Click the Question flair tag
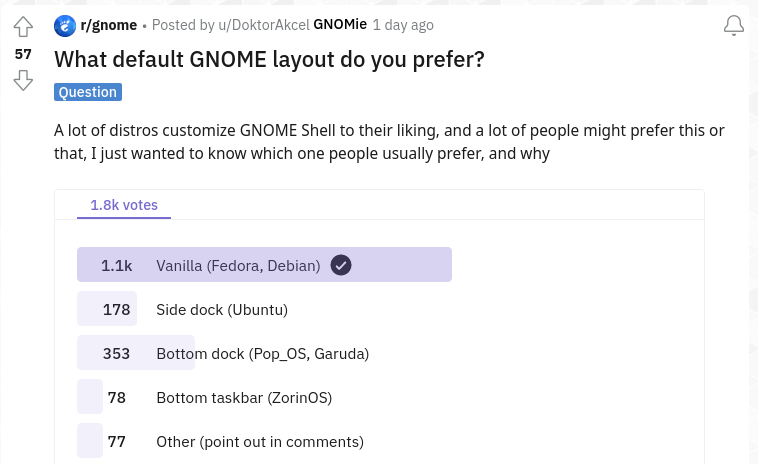This screenshot has height=464, width=758. tap(88, 92)
